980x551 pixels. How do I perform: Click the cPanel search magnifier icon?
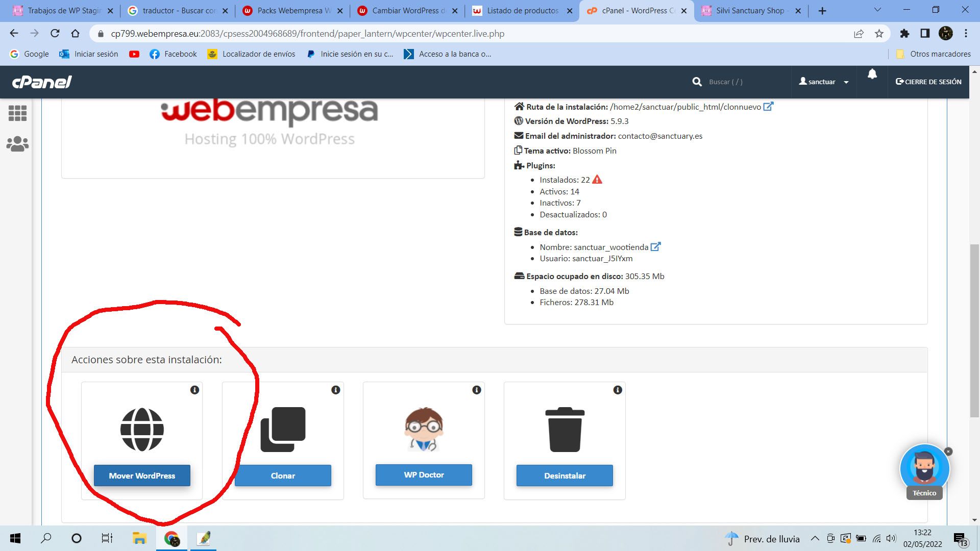click(697, 82)
